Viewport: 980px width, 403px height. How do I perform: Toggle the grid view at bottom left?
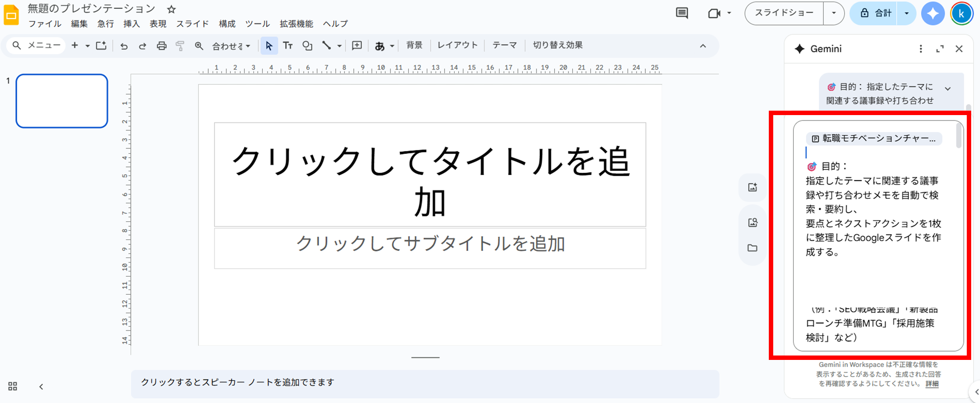click(13, 386)
